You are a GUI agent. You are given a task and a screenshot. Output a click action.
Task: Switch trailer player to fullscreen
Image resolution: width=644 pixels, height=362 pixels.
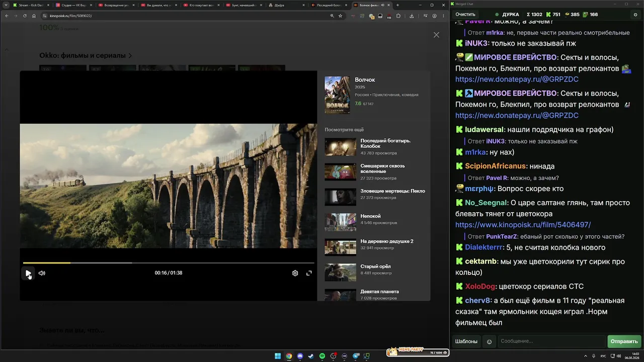[309, 273]
